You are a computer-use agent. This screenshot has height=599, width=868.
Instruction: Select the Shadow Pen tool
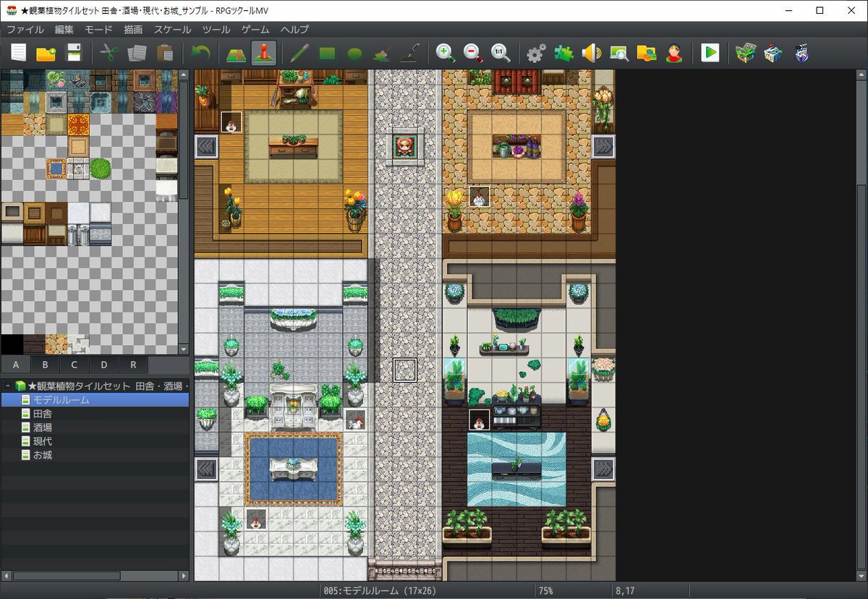coord(410,52)
